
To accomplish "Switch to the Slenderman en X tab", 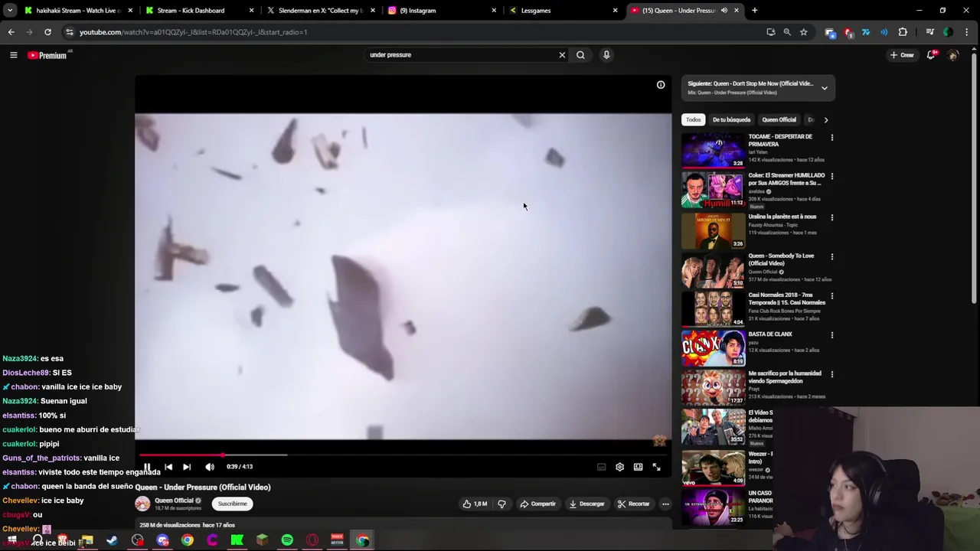I will [320, 11].
